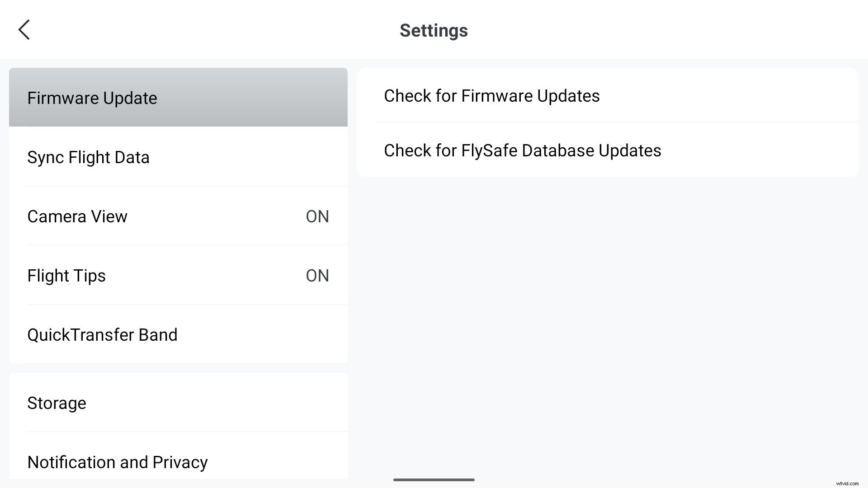Click the back arrow to exit Settings
This screenshot has height=488, width=868.
[24, 29]
